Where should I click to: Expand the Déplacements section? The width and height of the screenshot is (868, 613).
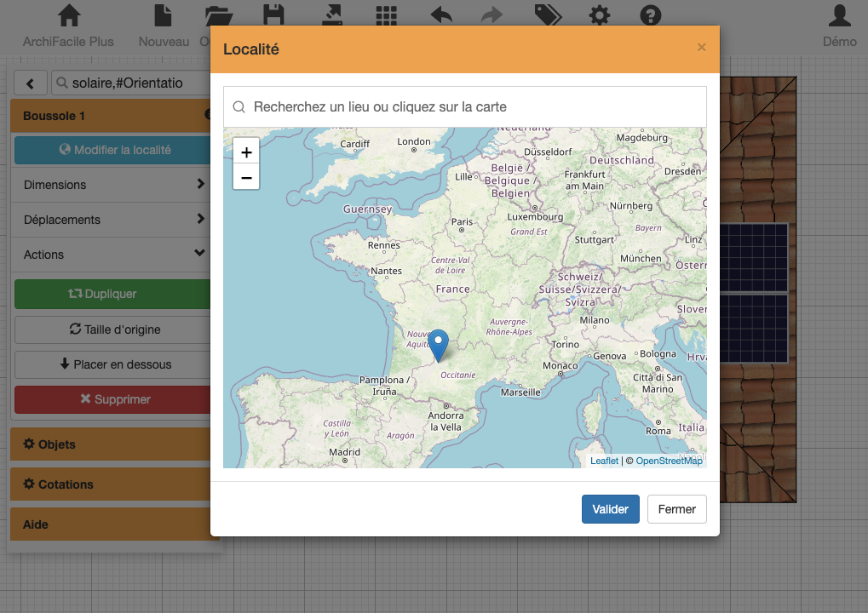(x=111, y=220)
